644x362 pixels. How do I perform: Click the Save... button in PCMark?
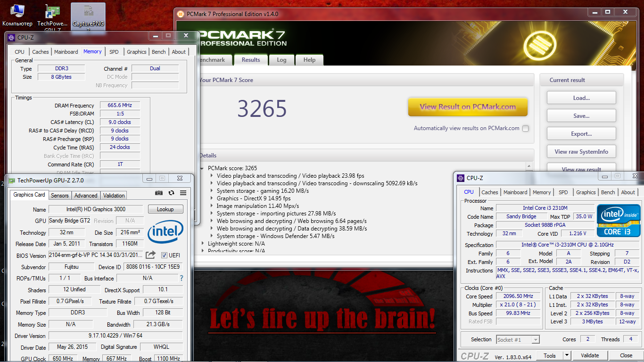tap(581, 116)
